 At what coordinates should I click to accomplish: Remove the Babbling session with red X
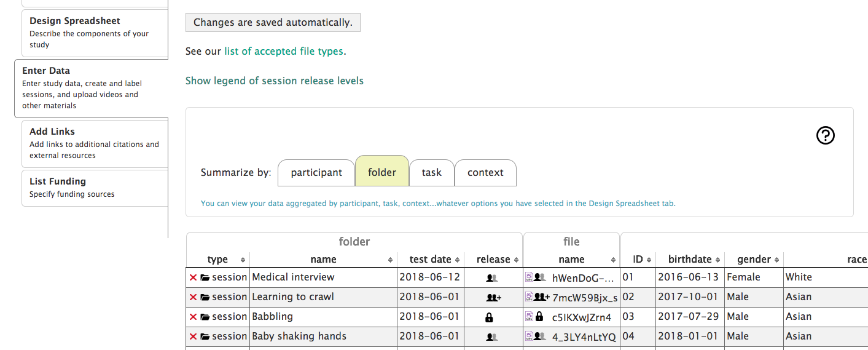[x=193, y=317]
